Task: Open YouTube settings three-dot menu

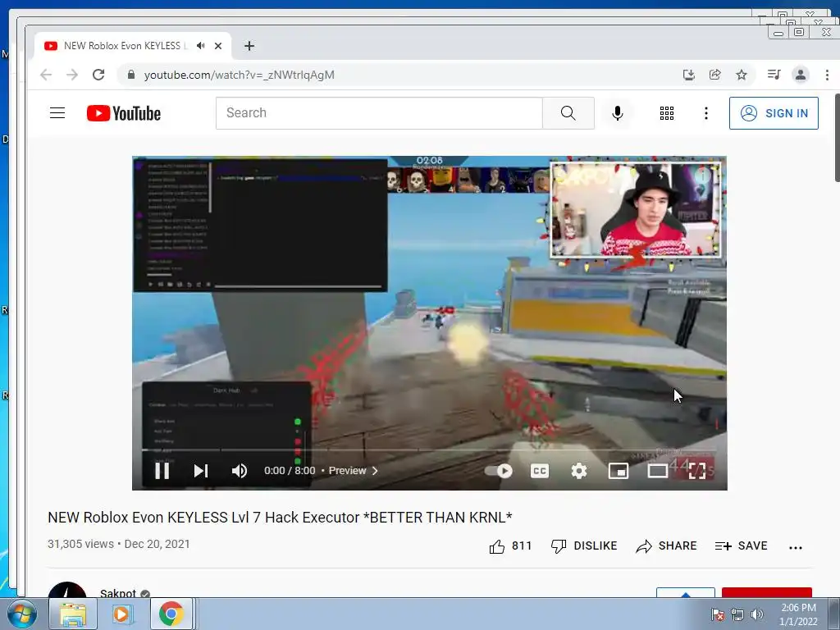Action: coord(706,113)
